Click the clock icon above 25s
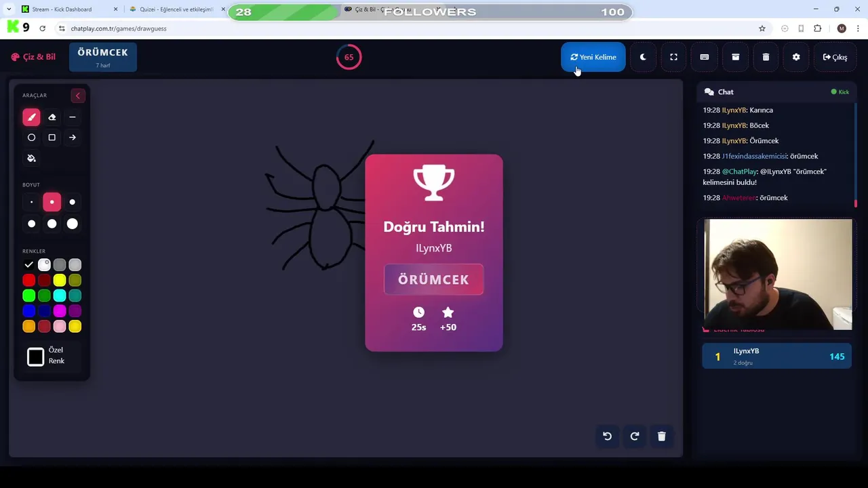The image size is (868, 488). (x=418, y=312)
